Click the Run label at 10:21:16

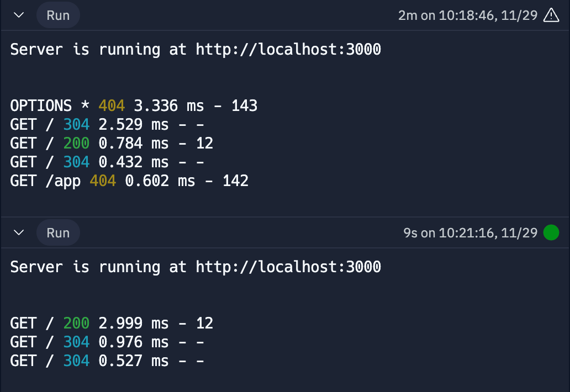coord(58,232)
